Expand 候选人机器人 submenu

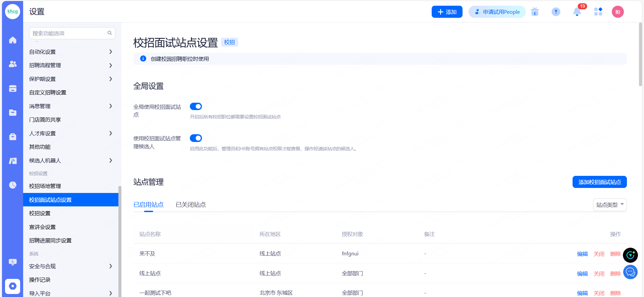pyautogui.click(x=70, y=160)
